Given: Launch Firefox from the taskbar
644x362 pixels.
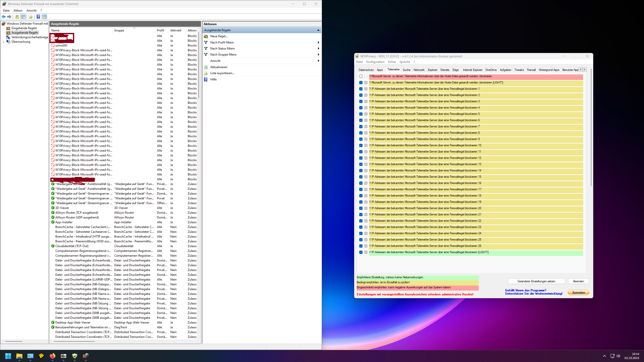Looking at the screenshot, I should pos(53,356).
